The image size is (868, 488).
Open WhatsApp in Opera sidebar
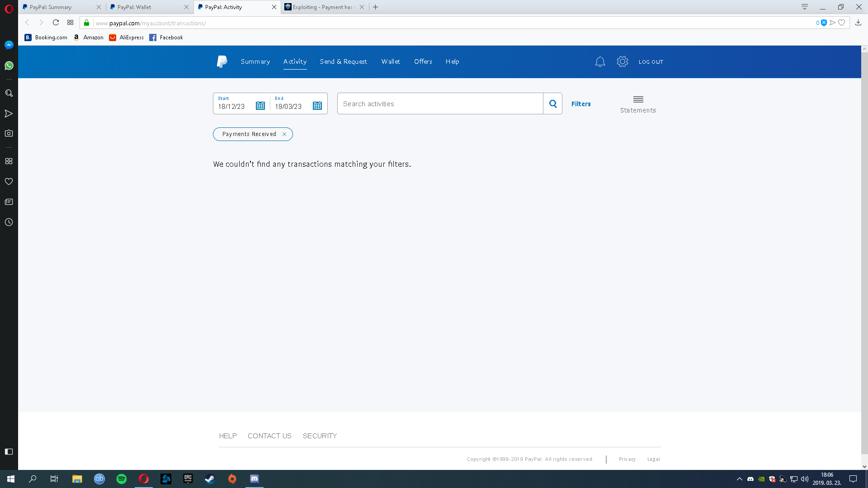9,66
